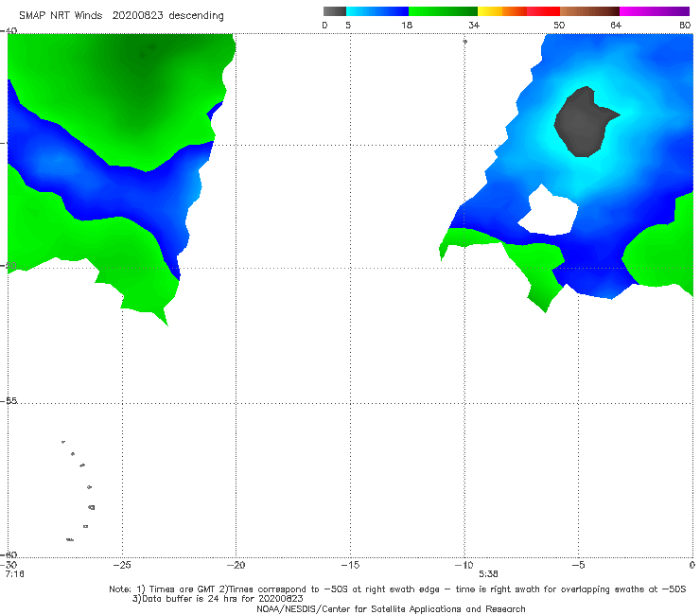Click the '-5' longitude label
The image size is (700, 615).
578,565
